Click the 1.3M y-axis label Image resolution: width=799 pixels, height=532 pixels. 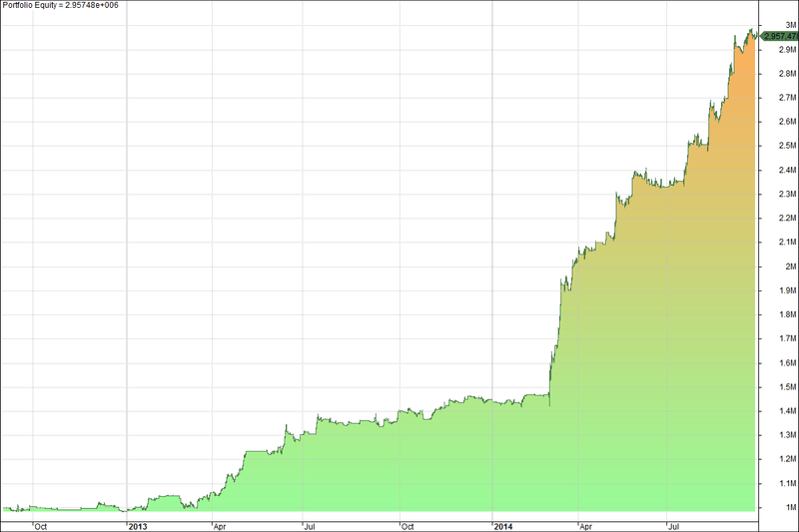(x=788, y=435)
